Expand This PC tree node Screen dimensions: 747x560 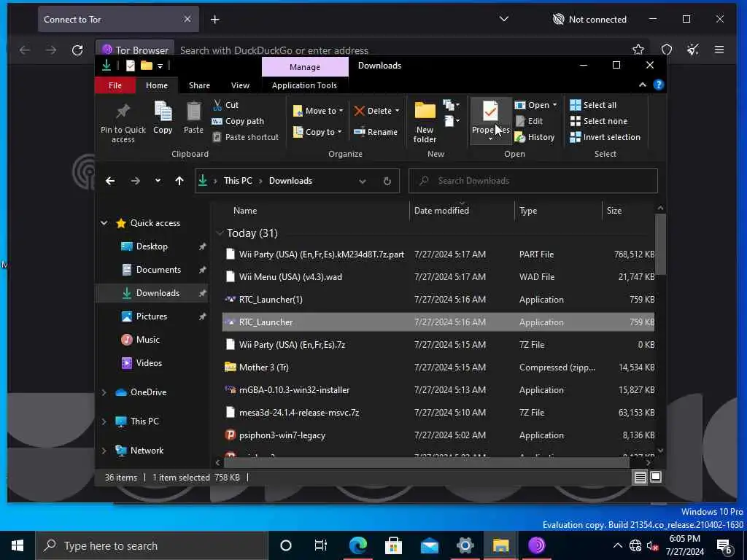click(104, 421)
